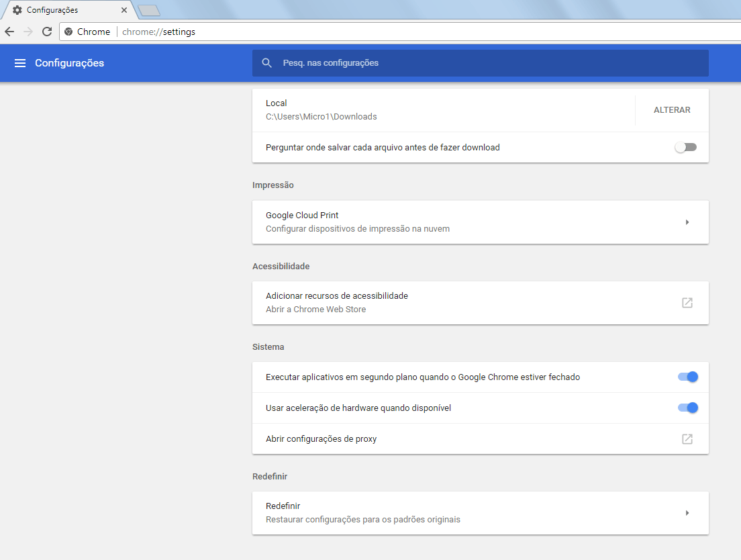Image resolution: width=741 pixels, height=560 pixels.
Task: Click the Redefinir section heading above card
Action: (269, 476)
